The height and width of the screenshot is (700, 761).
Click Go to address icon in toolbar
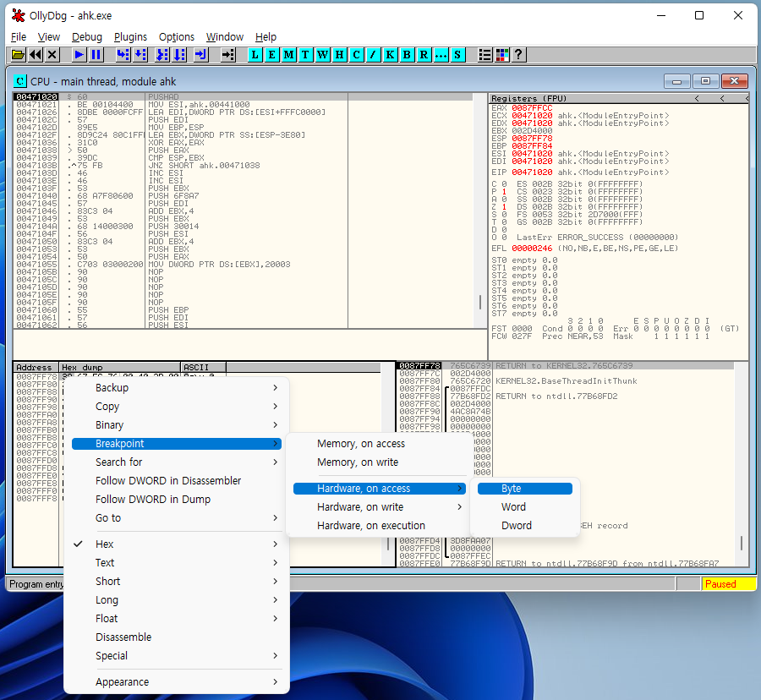pyautogui.click(x=228, y=55)
